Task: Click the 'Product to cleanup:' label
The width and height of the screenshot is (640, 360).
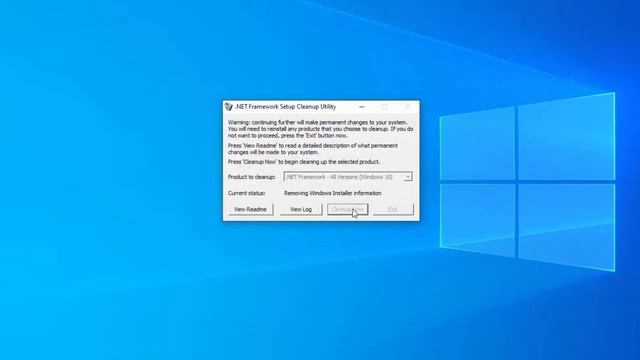Action: pos(251,177)
